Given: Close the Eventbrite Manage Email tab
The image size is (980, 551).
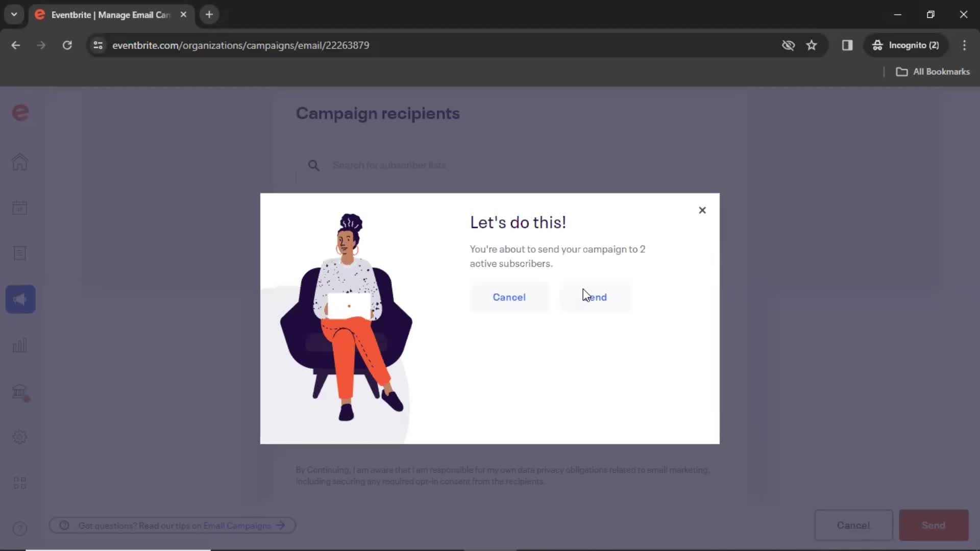Looking at the screenshot, I should [x=183, y=14].
